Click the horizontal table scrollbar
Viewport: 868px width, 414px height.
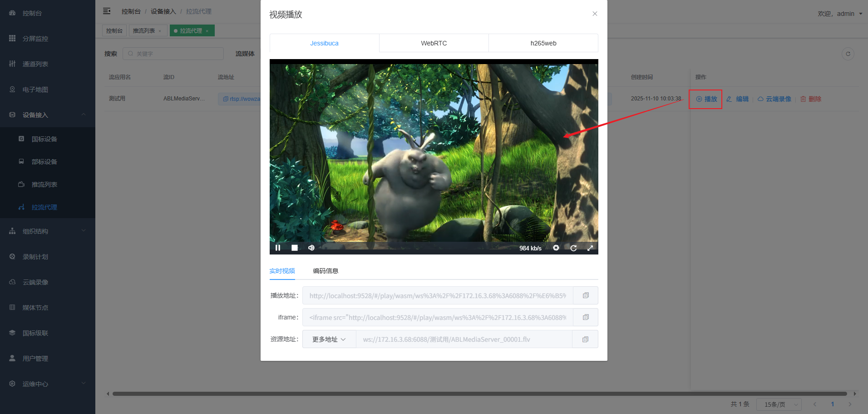(x=480, y=394)
